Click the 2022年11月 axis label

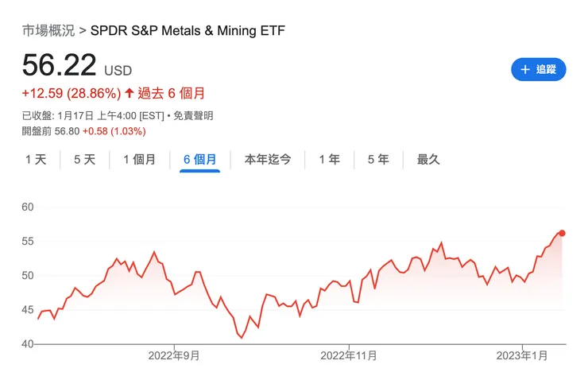tap(349, 355)
